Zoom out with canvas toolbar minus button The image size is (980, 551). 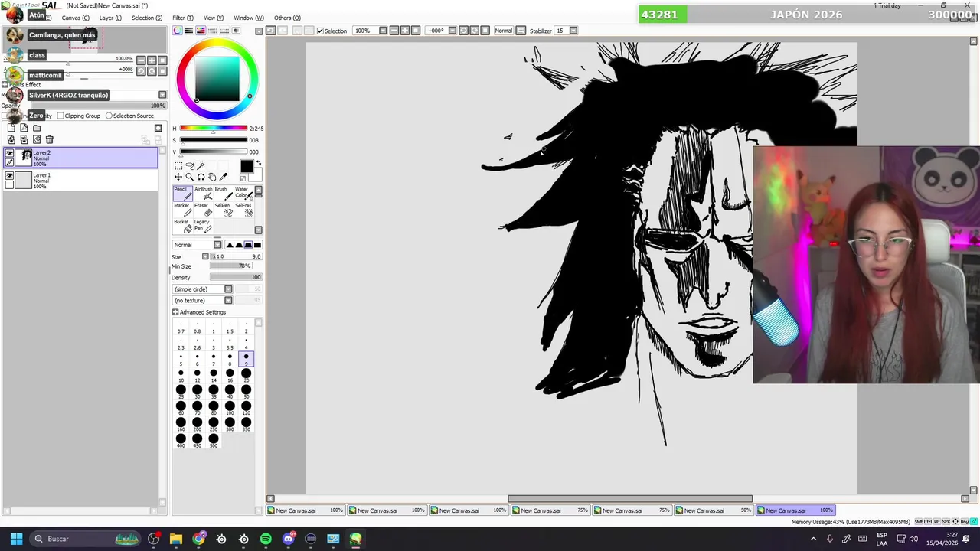click(x=394, y=31)
